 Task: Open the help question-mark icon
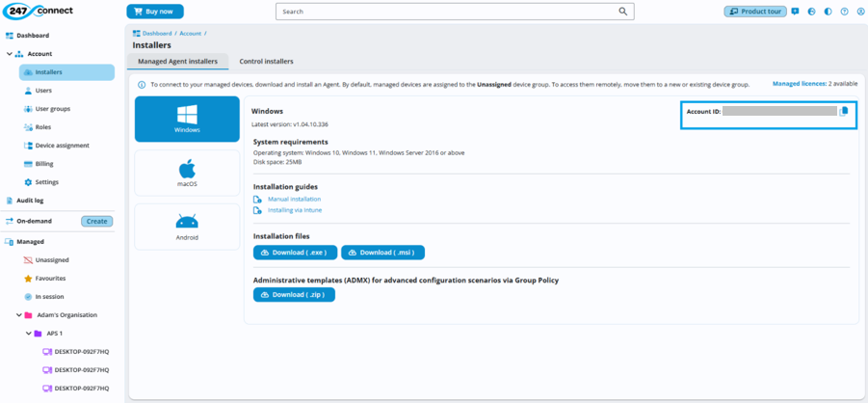coord(844,11)
